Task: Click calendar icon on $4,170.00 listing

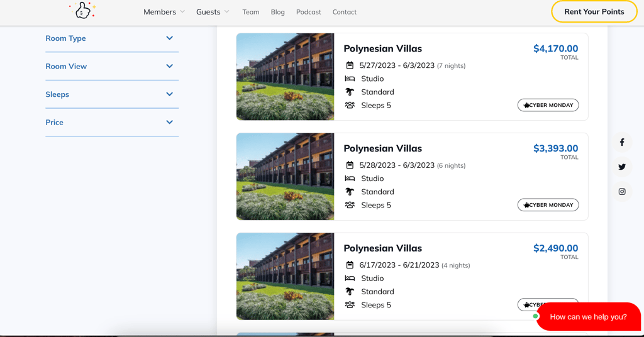Action: click(350, 65)
